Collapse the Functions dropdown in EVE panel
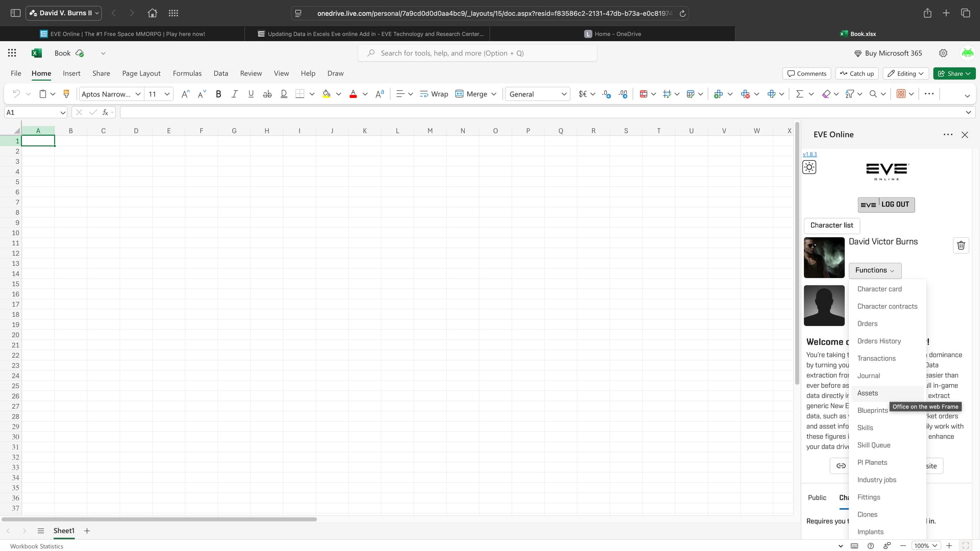 (875, 270)
